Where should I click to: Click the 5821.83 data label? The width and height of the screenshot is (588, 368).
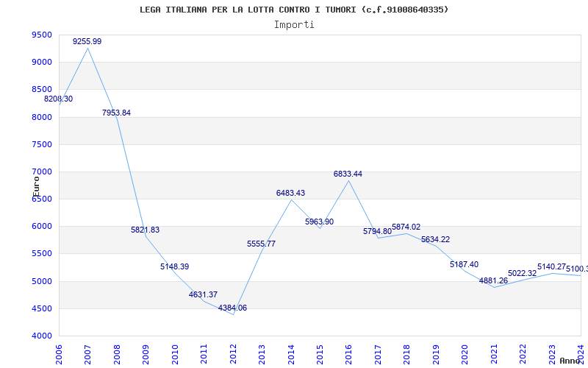pyautogui.click(x=145, y=230)
